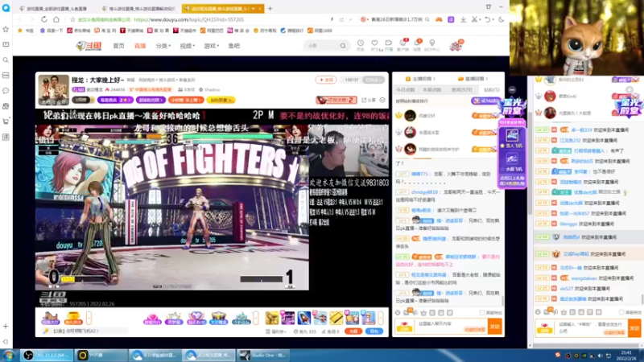Add a sidebar app with plus icon

[x=6, y=327]
